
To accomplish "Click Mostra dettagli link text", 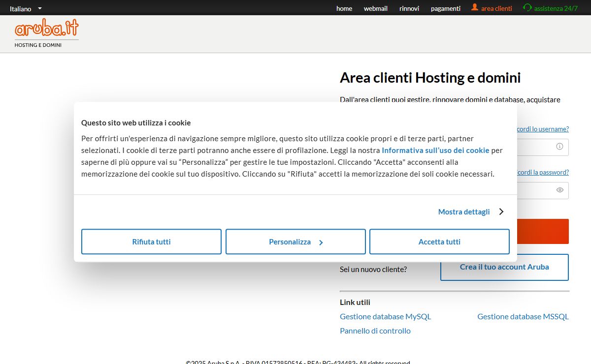I will point(464,212).
